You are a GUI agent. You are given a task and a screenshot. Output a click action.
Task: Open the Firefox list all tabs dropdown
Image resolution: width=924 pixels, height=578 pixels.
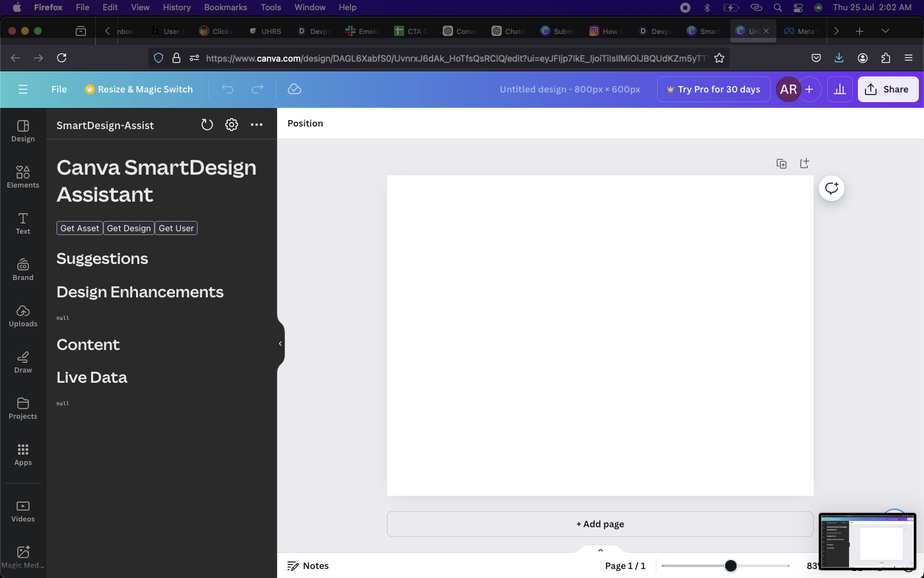pyautogui.click(x=886, y=31)
